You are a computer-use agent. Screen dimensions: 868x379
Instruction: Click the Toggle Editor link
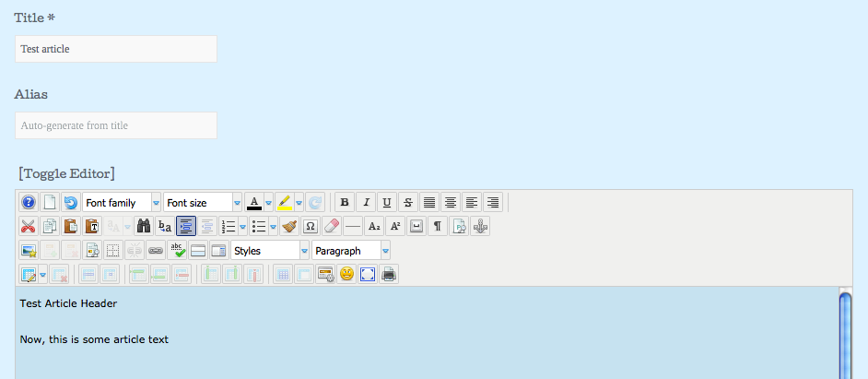tap(66, 172)
